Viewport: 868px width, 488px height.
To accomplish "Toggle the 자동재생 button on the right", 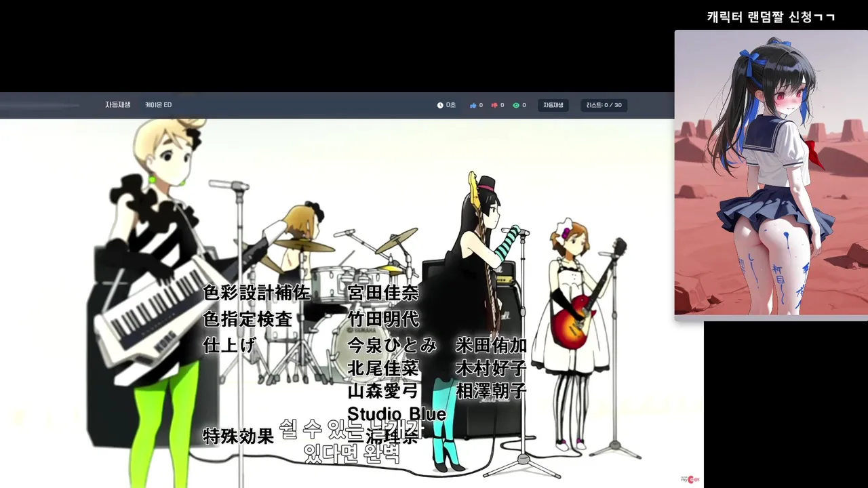I will point(553,105).
